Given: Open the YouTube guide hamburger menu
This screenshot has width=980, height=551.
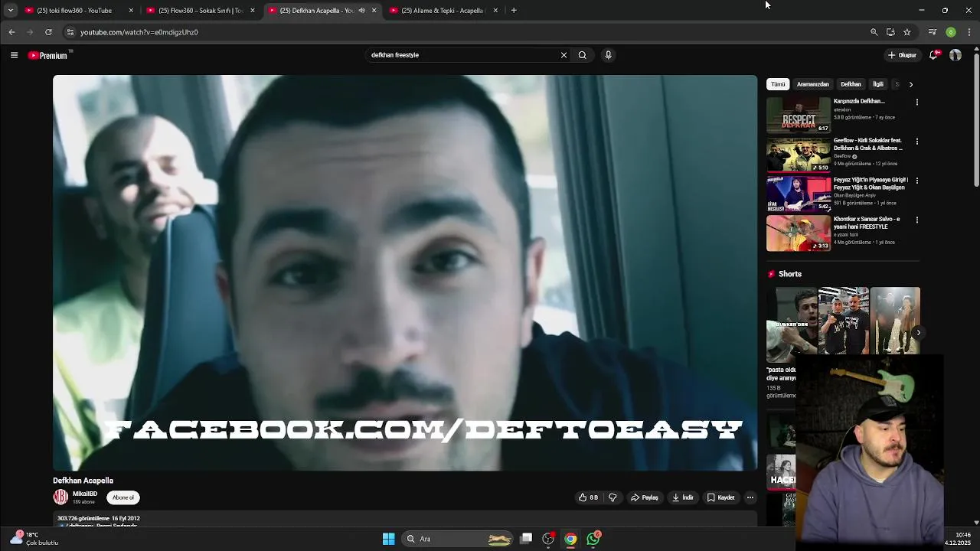Looking at the screenshot, I should [14, 55].
